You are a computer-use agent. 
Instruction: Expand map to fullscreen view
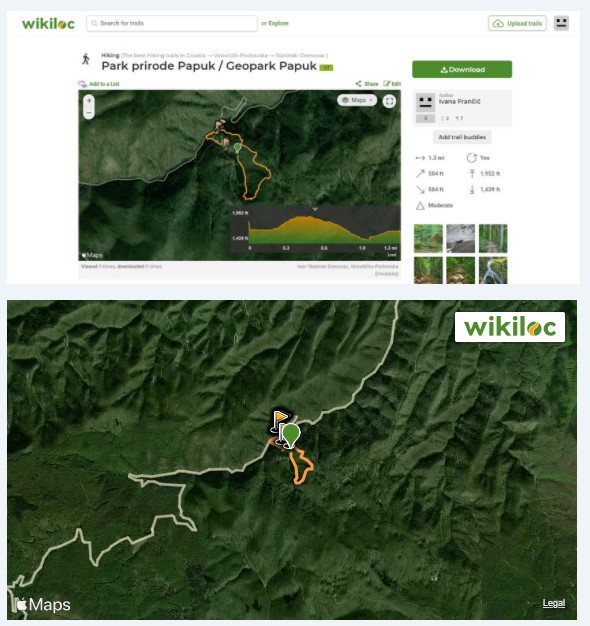click(389, 101)
